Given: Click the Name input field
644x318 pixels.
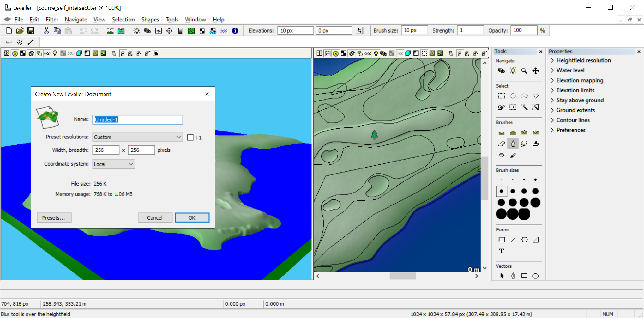Looking at the screenshot, I should (138, 119).
